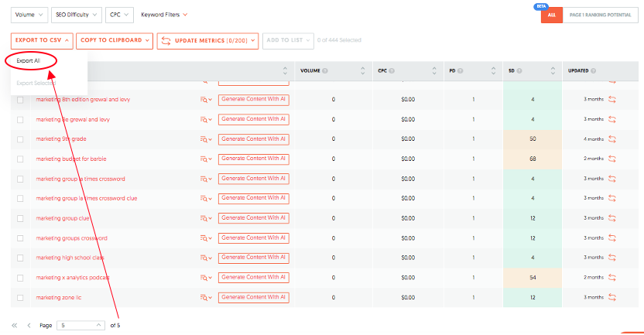The width and height of the screenshot is (644, 335).
Task: Click the info icon next to Volume header
Action: click(x=325, y=71)
